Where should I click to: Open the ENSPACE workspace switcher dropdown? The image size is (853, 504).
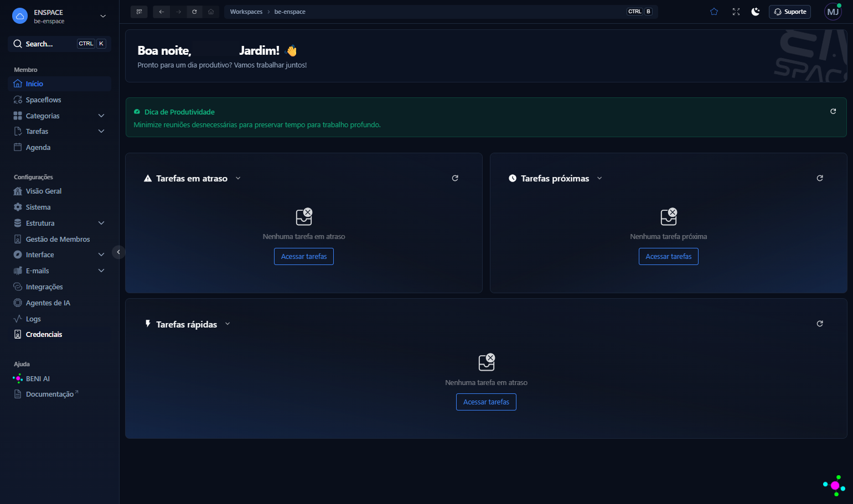(x=103, y=16)
